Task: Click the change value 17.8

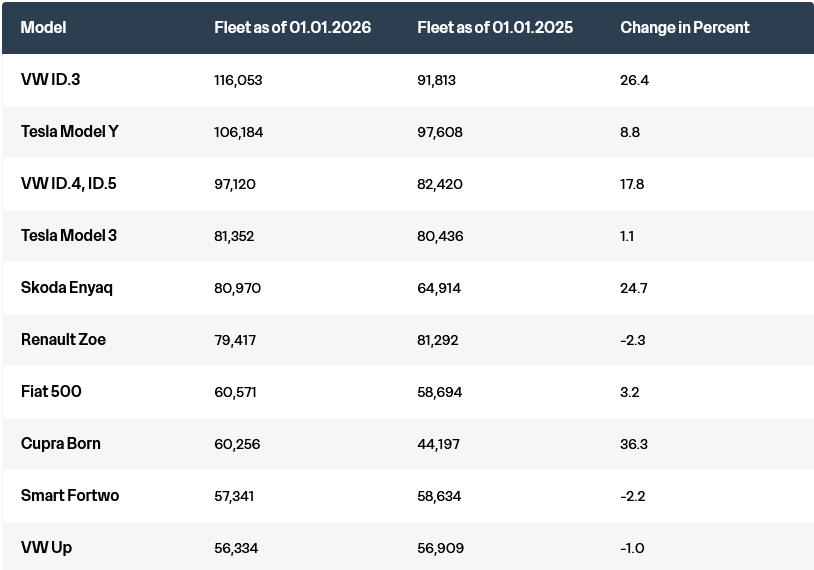Action: [x=632, y=184]
